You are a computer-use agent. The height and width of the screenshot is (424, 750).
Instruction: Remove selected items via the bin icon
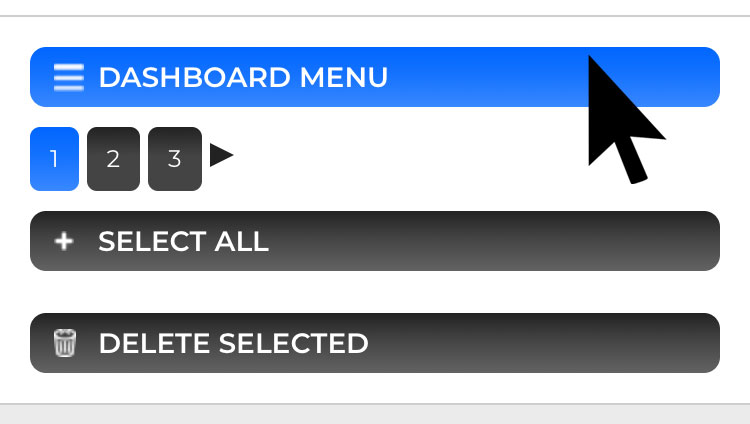(x=65, y=343)
